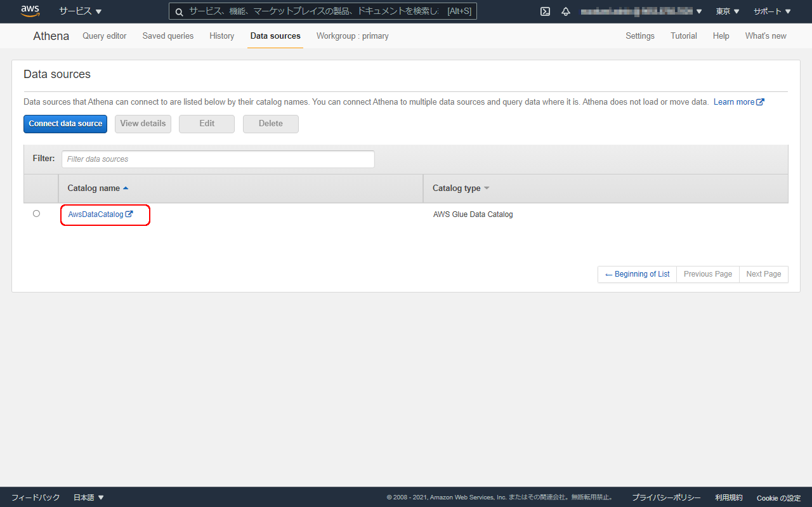Switch to the Saved queries tab
The height and width of the screenshot is (507, 812).
coord(168,36)
